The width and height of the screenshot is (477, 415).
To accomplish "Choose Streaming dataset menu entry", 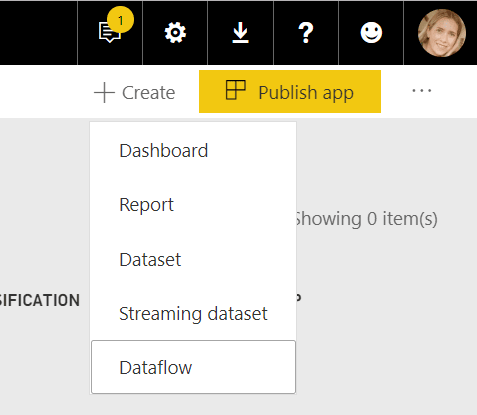I will tap(193, 314).
